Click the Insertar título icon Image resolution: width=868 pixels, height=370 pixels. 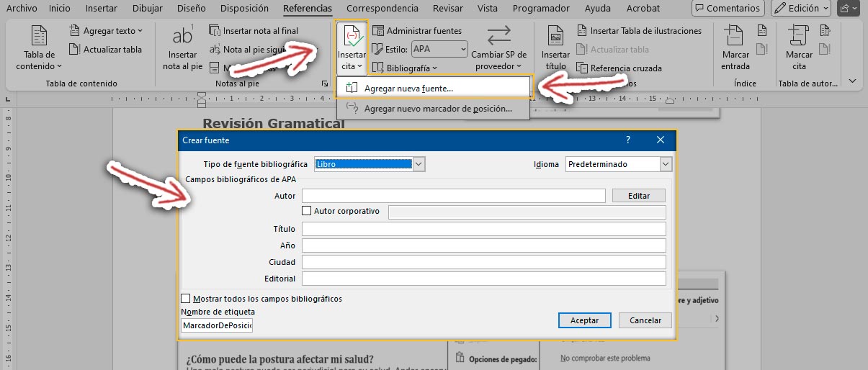click(555, 37)
